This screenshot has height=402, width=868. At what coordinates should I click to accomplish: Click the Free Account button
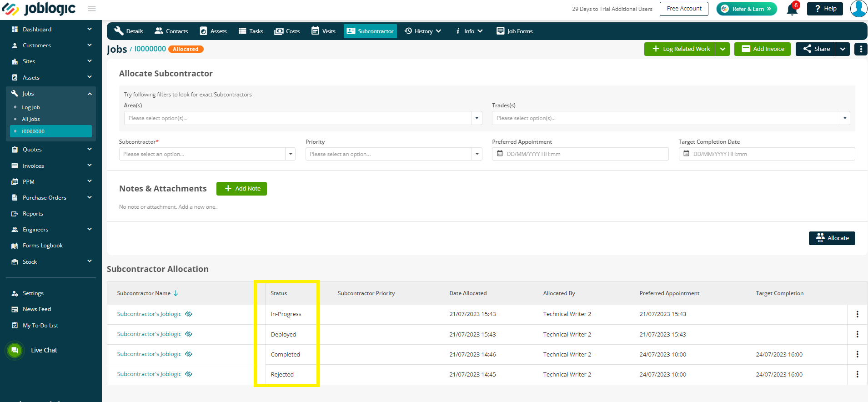click(684, 9)
